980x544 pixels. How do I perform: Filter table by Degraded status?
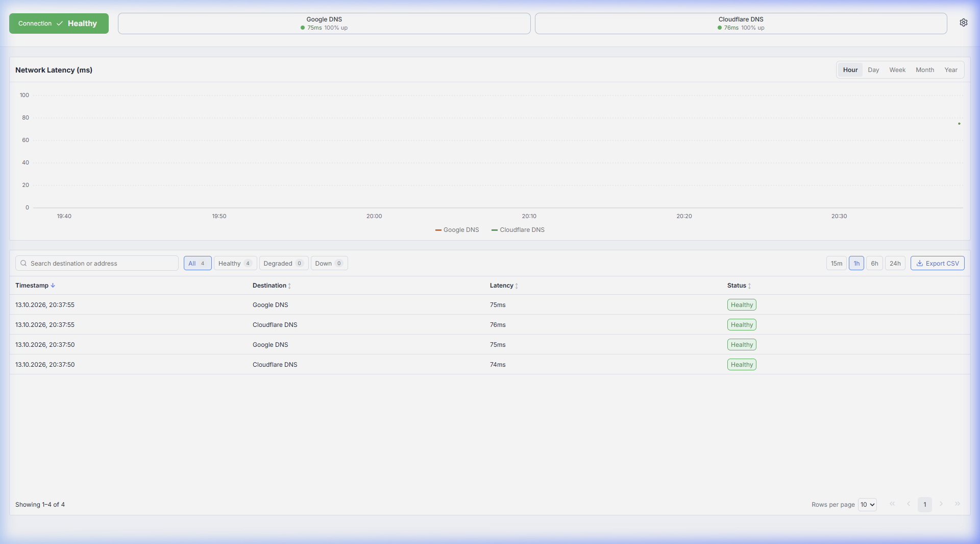[284, 264]
